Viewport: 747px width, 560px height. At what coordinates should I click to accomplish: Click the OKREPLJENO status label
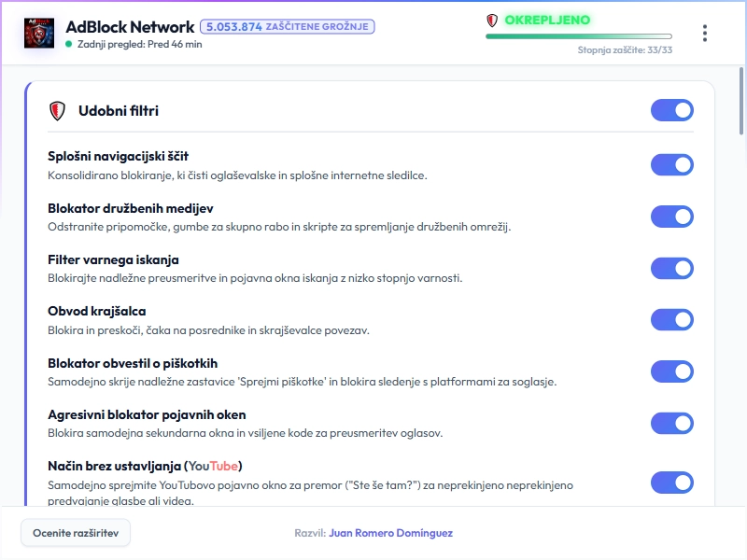[x=547, y=20]
